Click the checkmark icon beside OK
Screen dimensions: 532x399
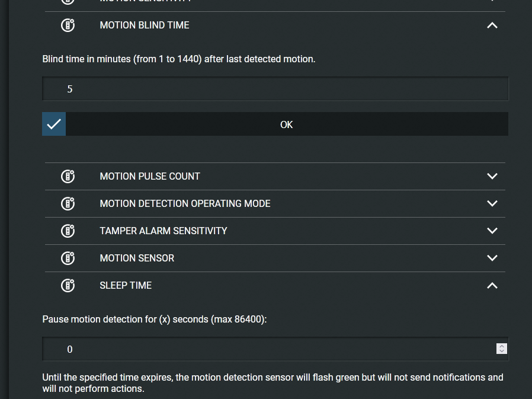(x=54, y=124)
